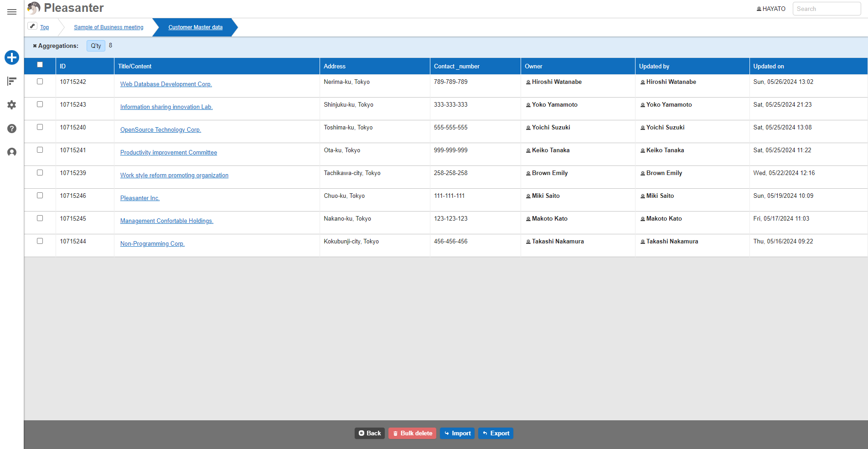Select Customer Master data breadcrumb
Screen dimensions: 868x449
click(x=196, y=27)
